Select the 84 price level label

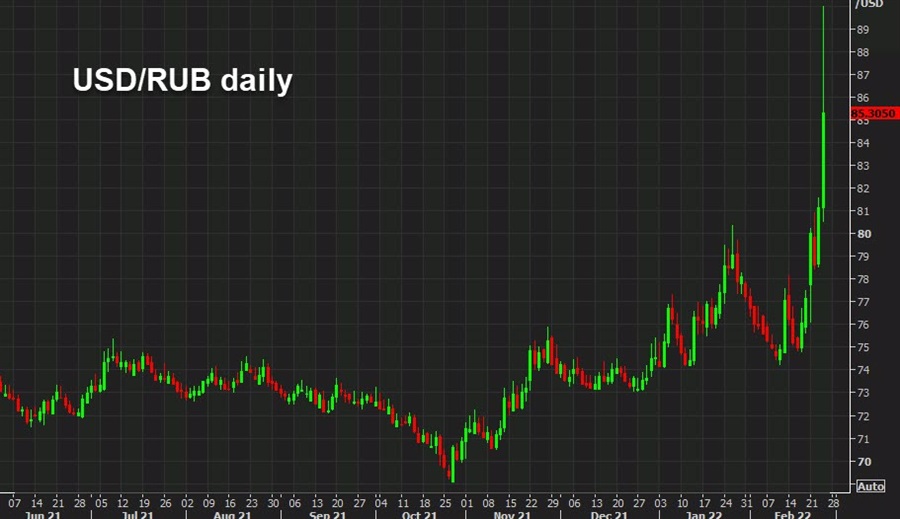[x=863, y=143]
